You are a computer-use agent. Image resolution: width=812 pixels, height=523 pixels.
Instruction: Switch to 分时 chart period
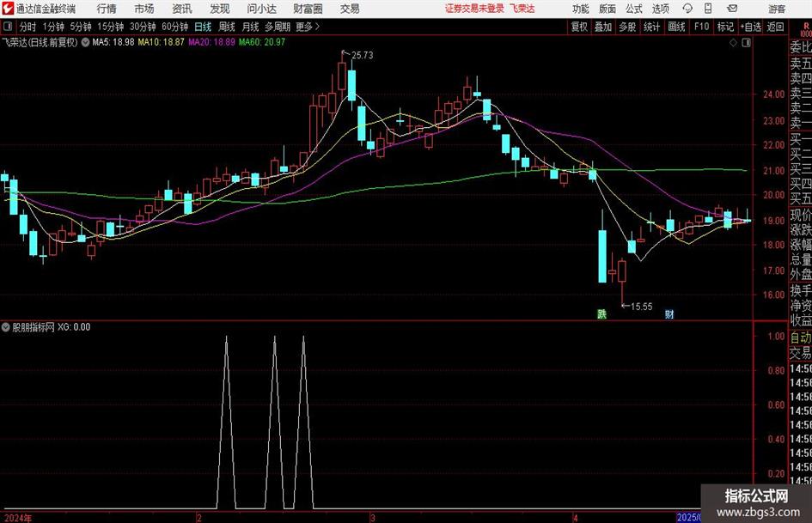click(28, 27)
